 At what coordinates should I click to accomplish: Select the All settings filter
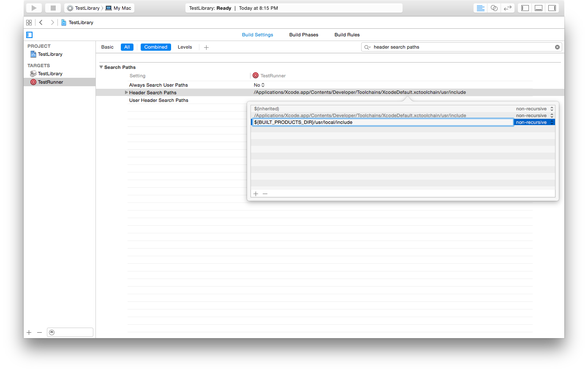pyautogui.click(x=127, y=47)
